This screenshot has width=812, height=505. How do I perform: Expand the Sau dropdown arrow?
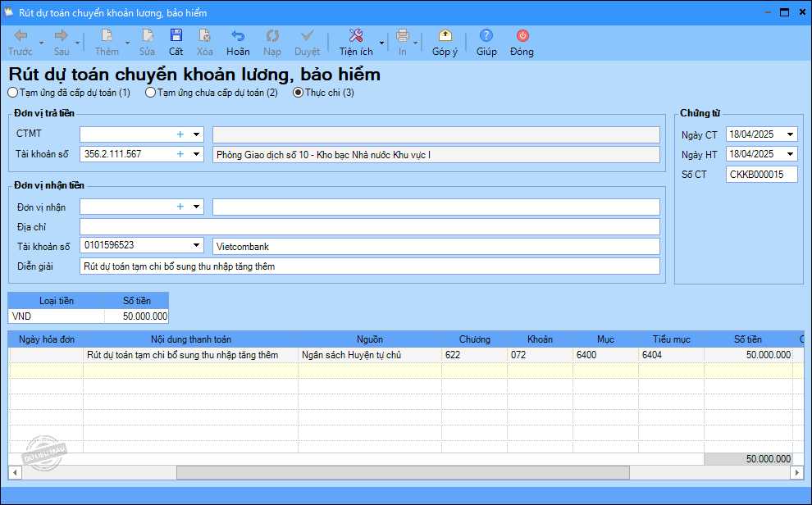(78, 43)
